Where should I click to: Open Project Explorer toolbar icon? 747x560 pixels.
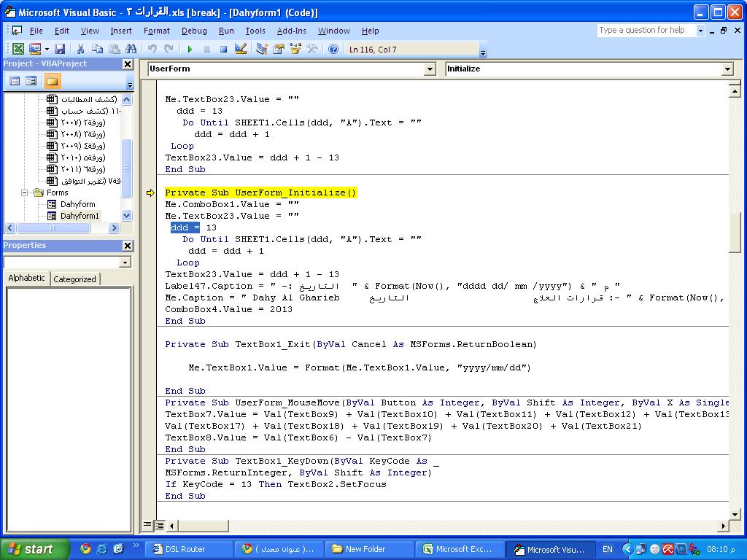(261, 49)
